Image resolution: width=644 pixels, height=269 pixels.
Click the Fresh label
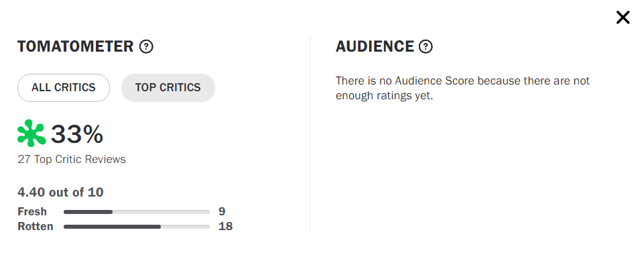coord(32,212)
